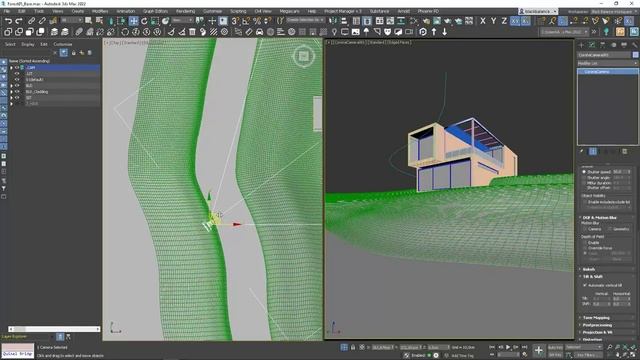Activate the Select and Scale tool
The height and width of the screenshot is (360, 640).
click(x=155, y=21)
